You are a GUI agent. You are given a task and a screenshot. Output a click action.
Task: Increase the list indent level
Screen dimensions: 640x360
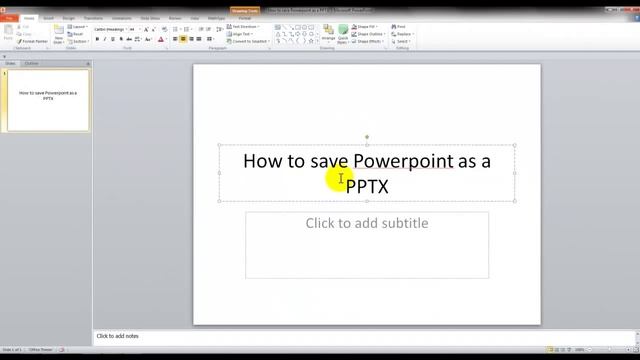(x=209, y=29)
